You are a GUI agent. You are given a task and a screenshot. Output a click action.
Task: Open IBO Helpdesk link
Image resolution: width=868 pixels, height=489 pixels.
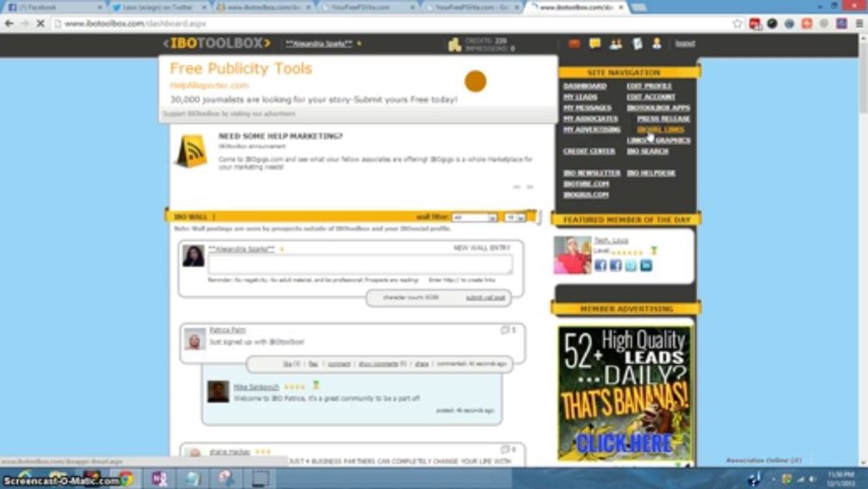(x=651, y=173)
